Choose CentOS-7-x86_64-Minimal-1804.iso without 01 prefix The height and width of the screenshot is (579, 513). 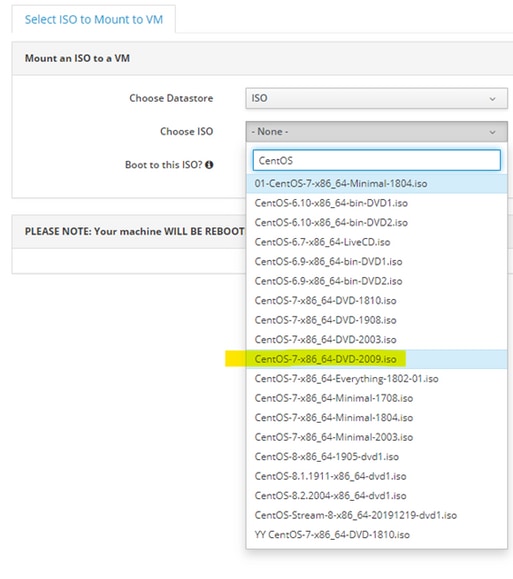point(376,418)
